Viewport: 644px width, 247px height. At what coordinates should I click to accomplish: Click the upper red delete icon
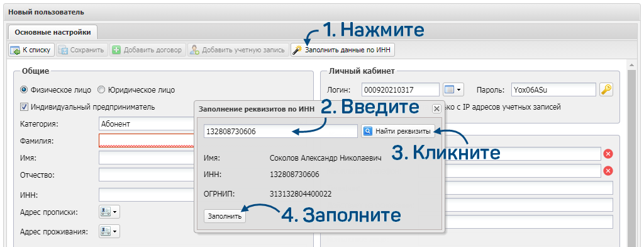click(608, 154)
